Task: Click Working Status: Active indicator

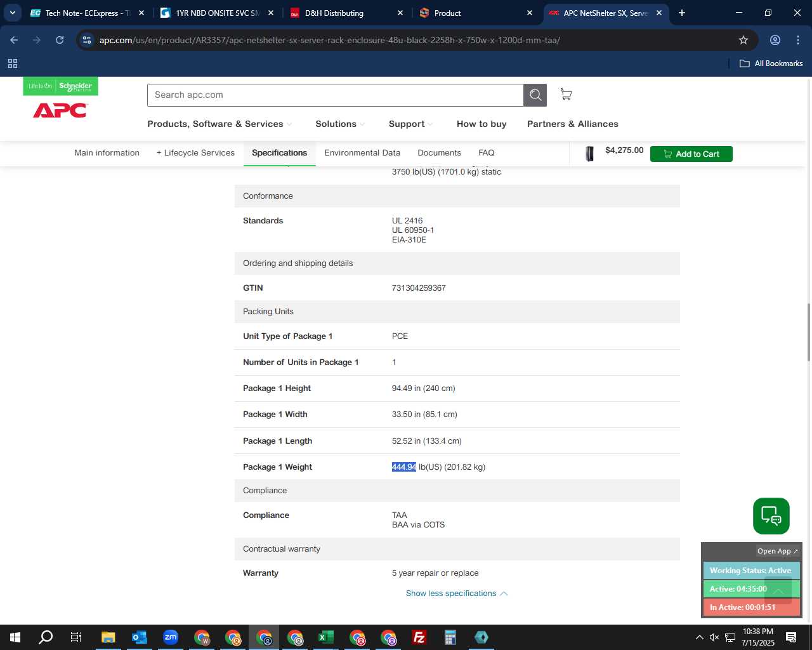Action: coord(751,571)
